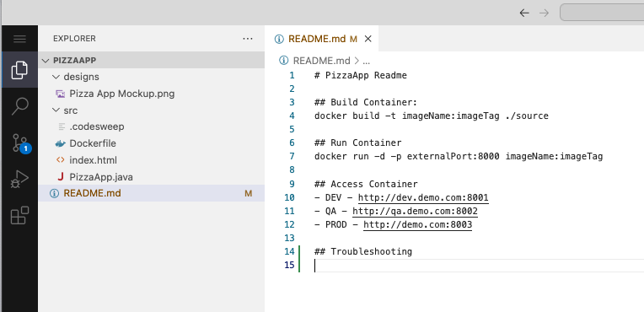This screenshot has width=644, height=312.
Task: Follow the http://qa.demo.com:8002 link
Action: click(x=415, y=212)
